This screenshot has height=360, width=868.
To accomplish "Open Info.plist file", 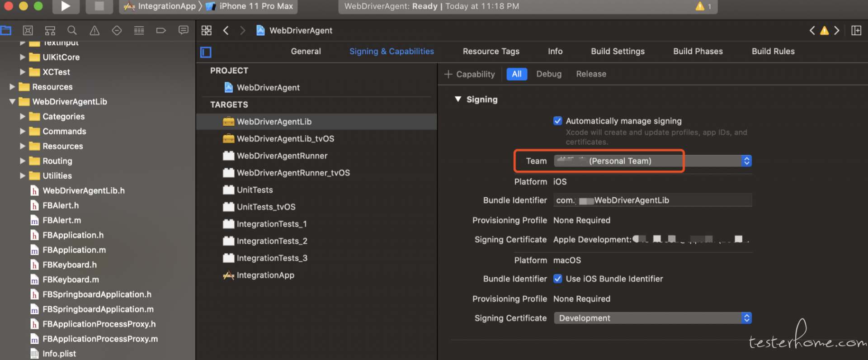I will coord(53,354).
